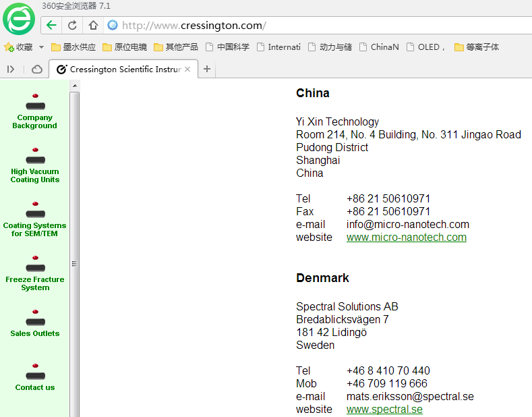Click the Bredablicksvägen 7 address line
The width and height of the screenshot is (532, 417).
click(343, 320)
